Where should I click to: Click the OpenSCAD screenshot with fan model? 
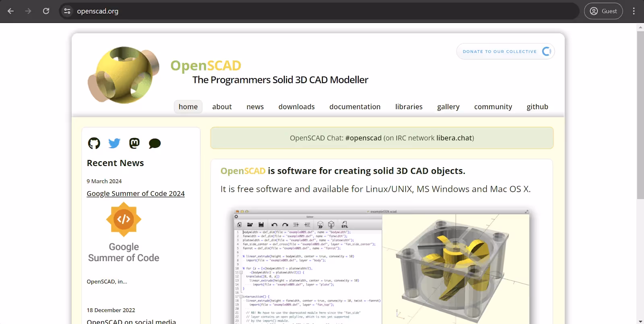pos(382,266)
